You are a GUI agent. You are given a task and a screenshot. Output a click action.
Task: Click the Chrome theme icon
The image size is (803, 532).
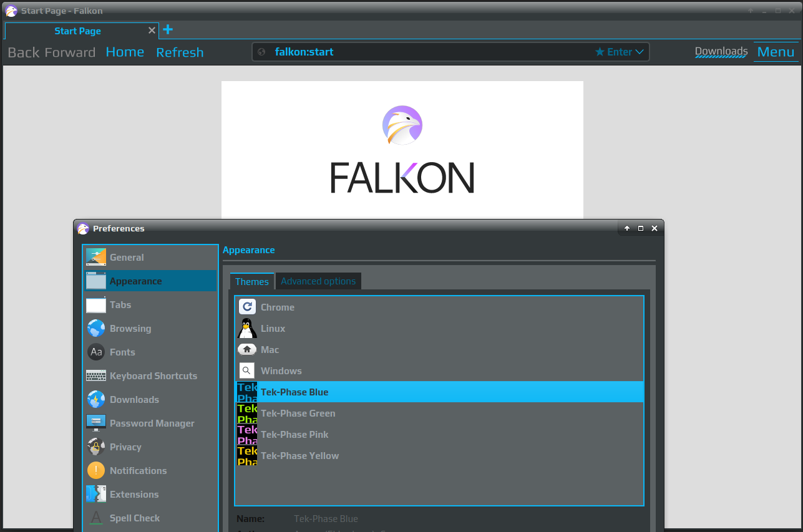tap(247, 307)
